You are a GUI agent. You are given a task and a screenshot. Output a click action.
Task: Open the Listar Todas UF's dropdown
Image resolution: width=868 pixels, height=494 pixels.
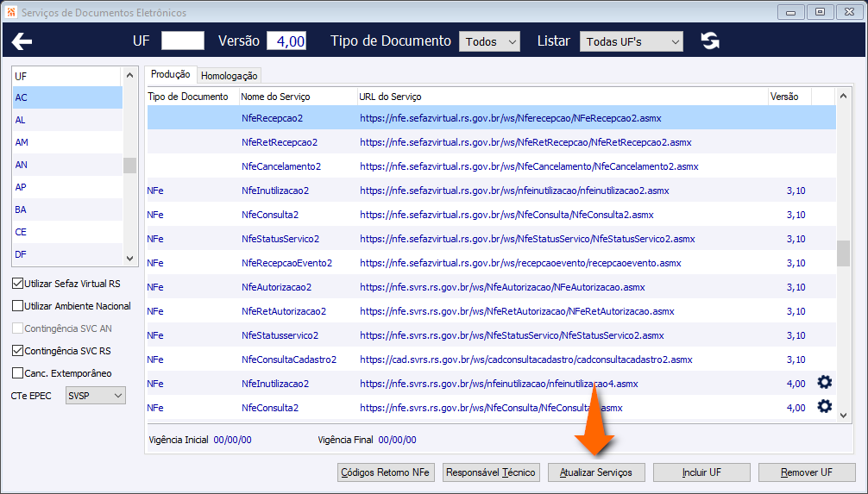click(x=631, y=41)
